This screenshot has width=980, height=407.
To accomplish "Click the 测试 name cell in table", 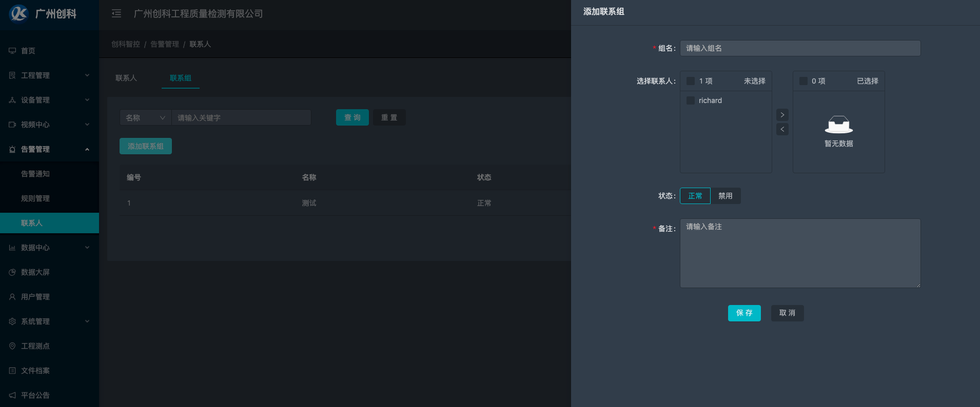I will pyautogui.click(x=309, y=203).
